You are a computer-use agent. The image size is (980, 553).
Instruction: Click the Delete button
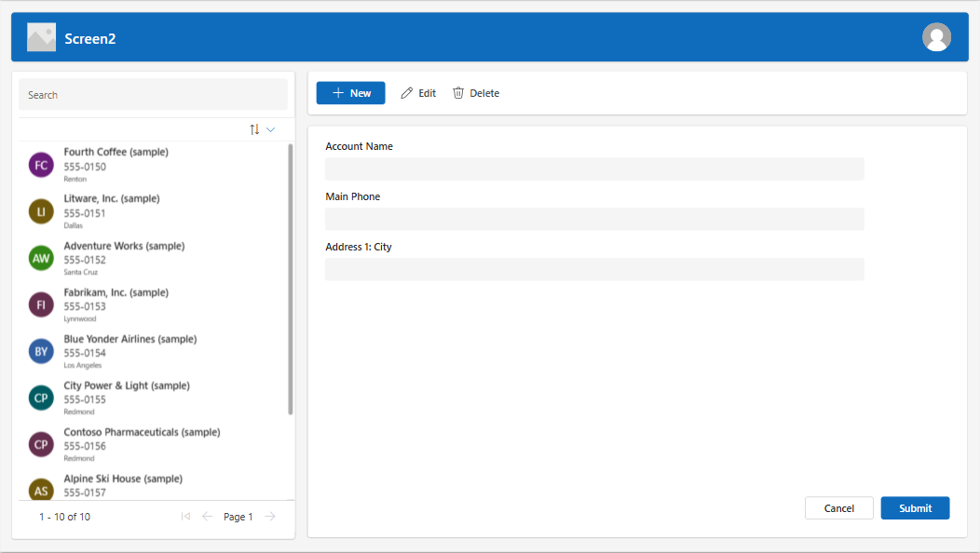[476, 93]
